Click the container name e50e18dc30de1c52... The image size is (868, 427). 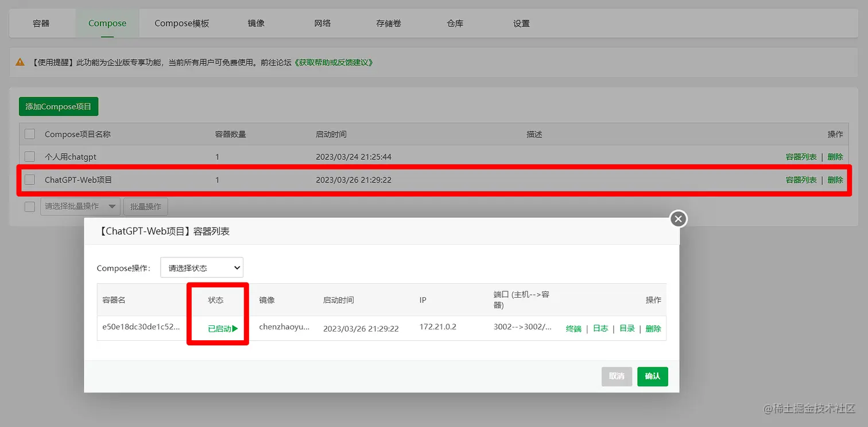pos(141,326)
